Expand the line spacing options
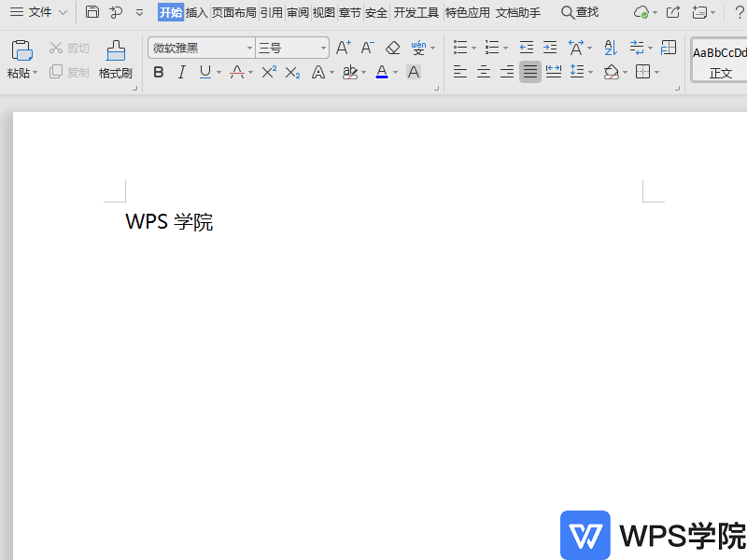This screenshot has width=747, height=560. tap(589, 72)
